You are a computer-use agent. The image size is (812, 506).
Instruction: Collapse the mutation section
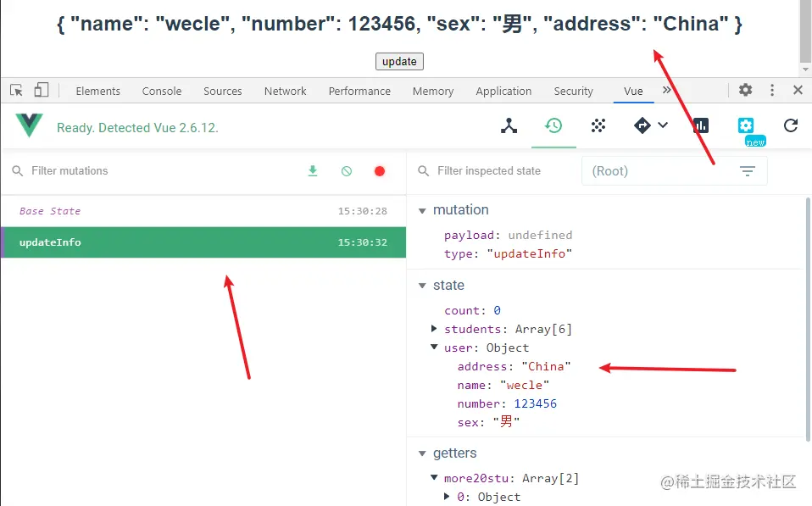pos(422,211)
